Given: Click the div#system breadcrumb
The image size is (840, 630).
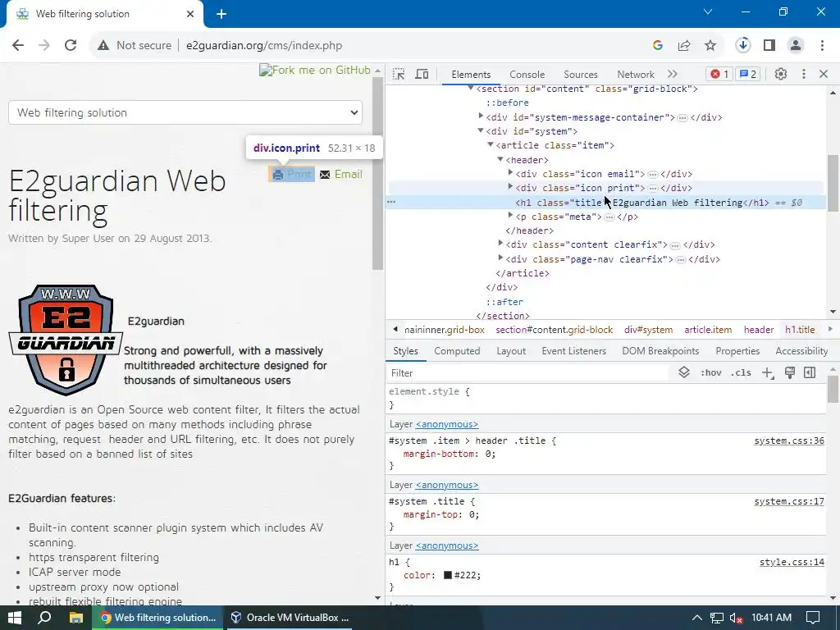Looking at the screenshot, I should 648,330.
